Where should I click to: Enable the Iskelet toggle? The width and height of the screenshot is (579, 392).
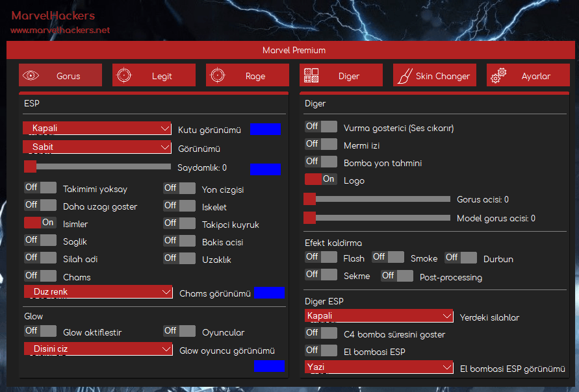click(179, 206)
